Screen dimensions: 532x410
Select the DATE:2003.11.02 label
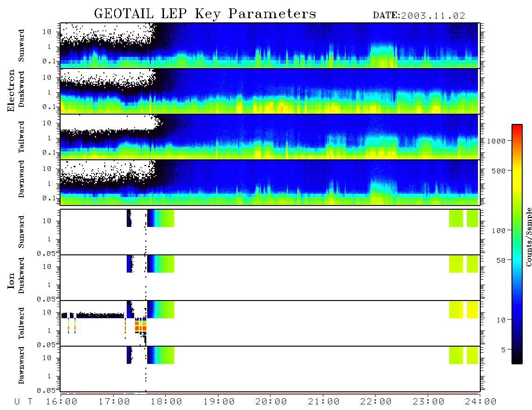pyautogui.click(x=419, y=16)
